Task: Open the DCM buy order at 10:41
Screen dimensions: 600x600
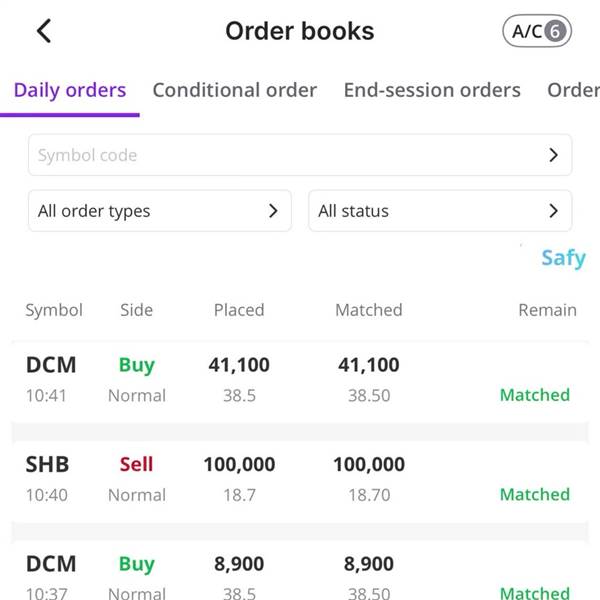Action: click(300, 380)
